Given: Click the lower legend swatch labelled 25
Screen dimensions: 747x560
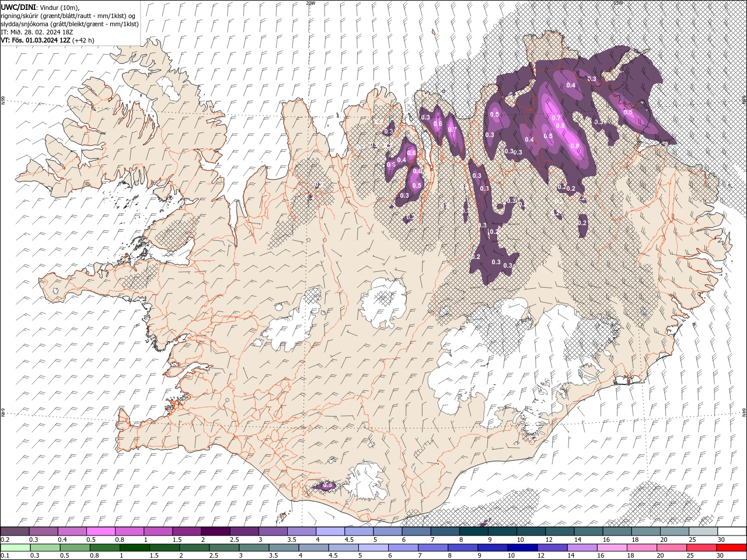Looking at the screenshot, I should [x=701, y=548].
